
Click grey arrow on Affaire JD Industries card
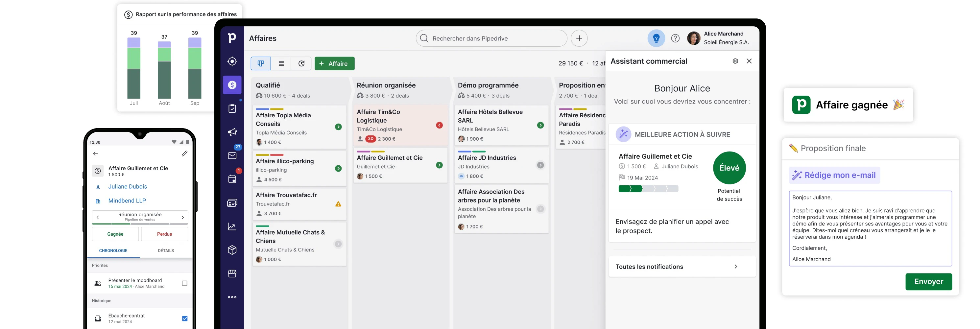tap(540, 165)
